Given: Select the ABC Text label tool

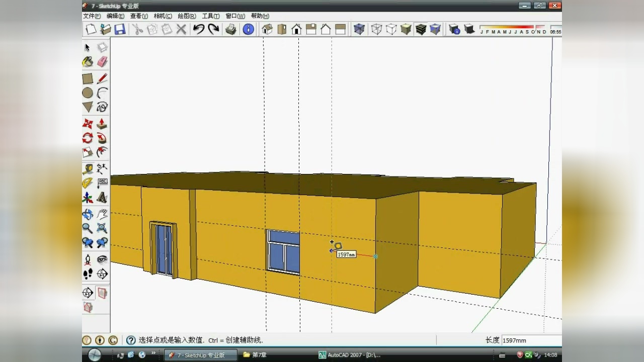Looking at the screenshot, I should point(102,183).
